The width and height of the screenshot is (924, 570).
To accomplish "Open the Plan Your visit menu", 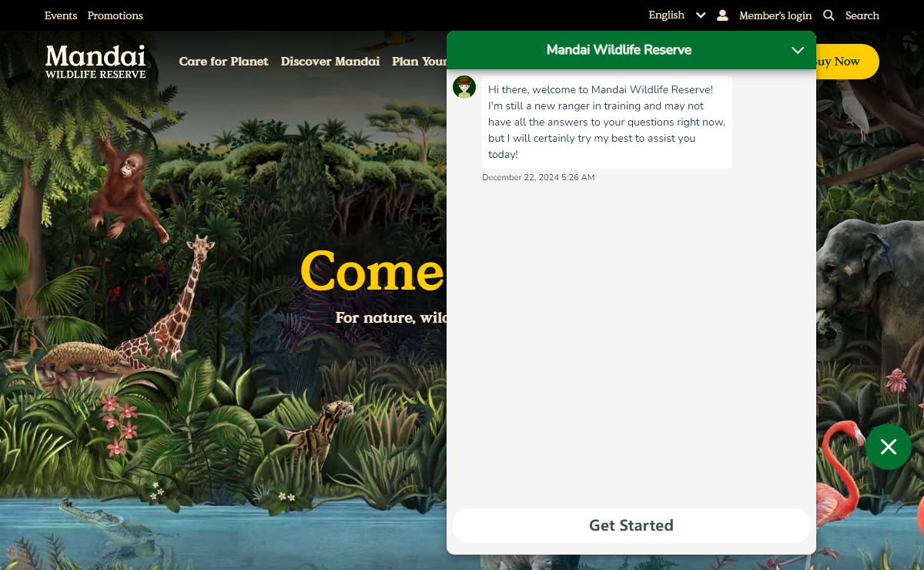I will (419, 61).
